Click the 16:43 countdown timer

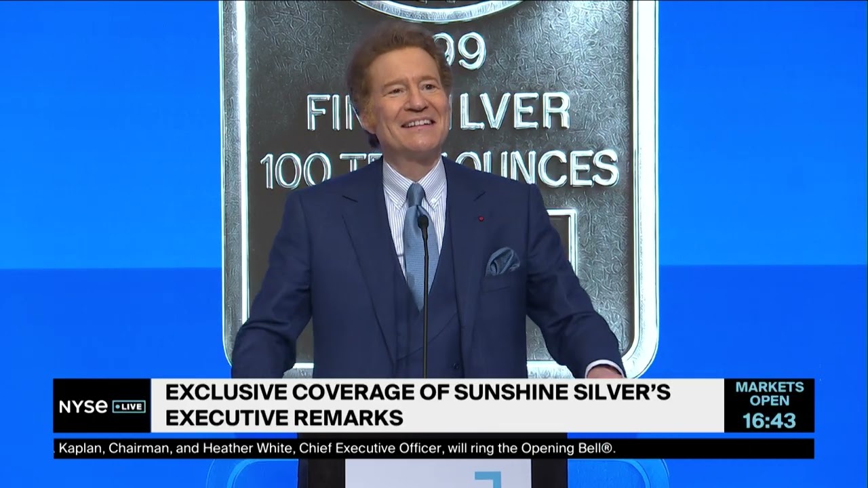769,420
